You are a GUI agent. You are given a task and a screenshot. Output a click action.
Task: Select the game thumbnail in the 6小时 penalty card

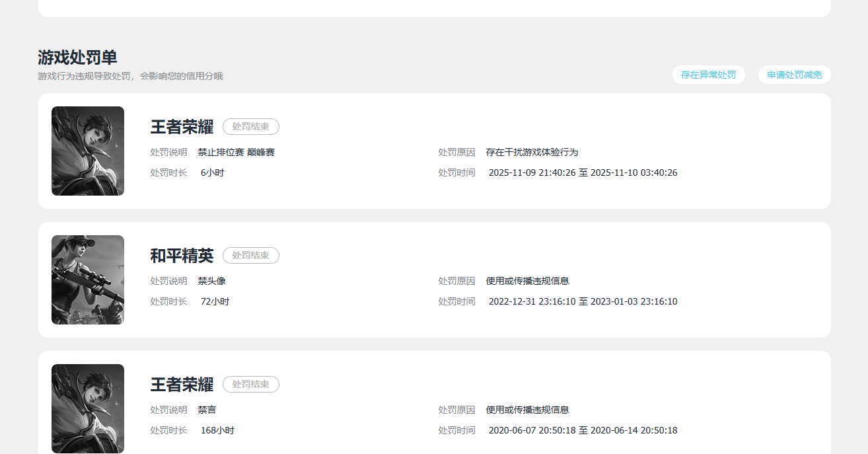[88, 151]
